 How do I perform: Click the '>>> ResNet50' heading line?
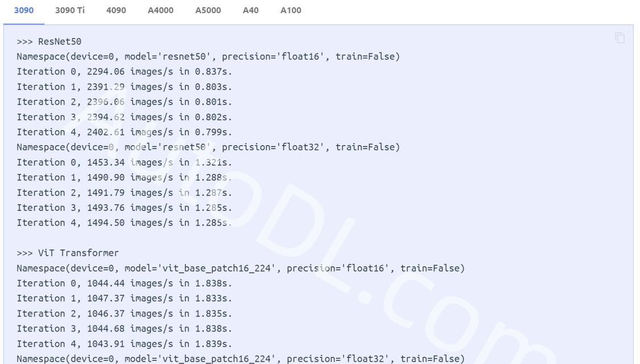click(x=49, y=42)
